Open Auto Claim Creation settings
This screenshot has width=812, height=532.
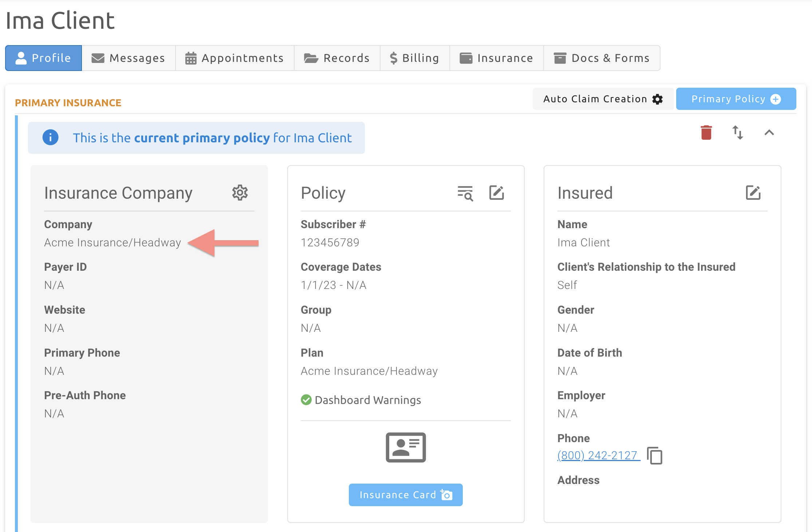click(x=603, y=99)
